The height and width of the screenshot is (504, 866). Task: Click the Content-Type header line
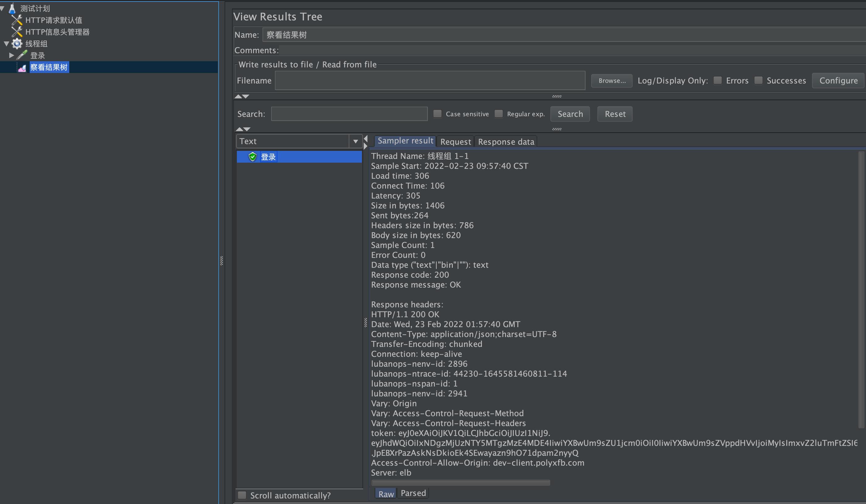[x=464, y=334]
